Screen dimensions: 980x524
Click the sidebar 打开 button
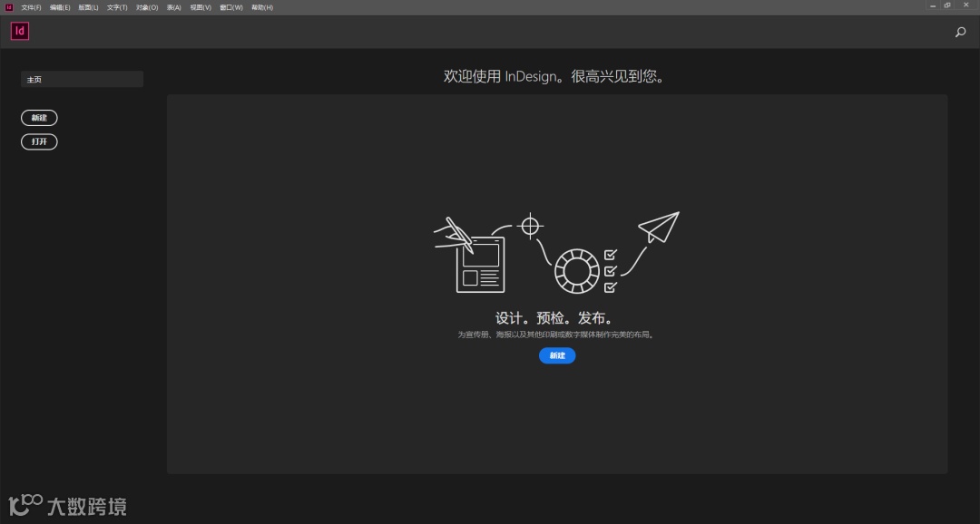click(x=39, y=141)
